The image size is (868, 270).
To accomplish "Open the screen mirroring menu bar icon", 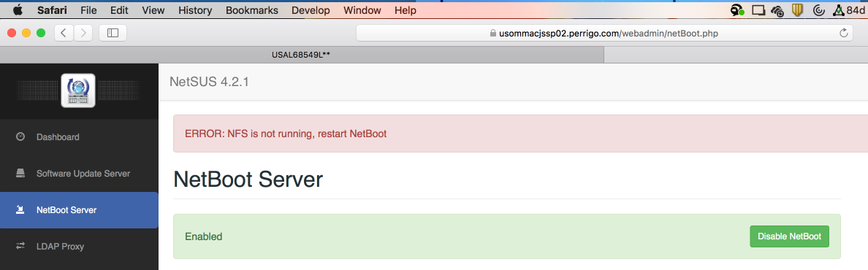I will tap(758, 10).
